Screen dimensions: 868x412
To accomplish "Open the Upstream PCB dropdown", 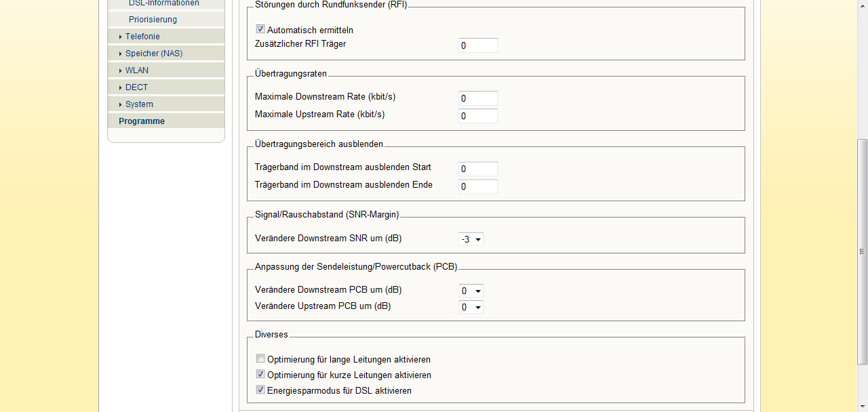I will [x=471, y=308].
